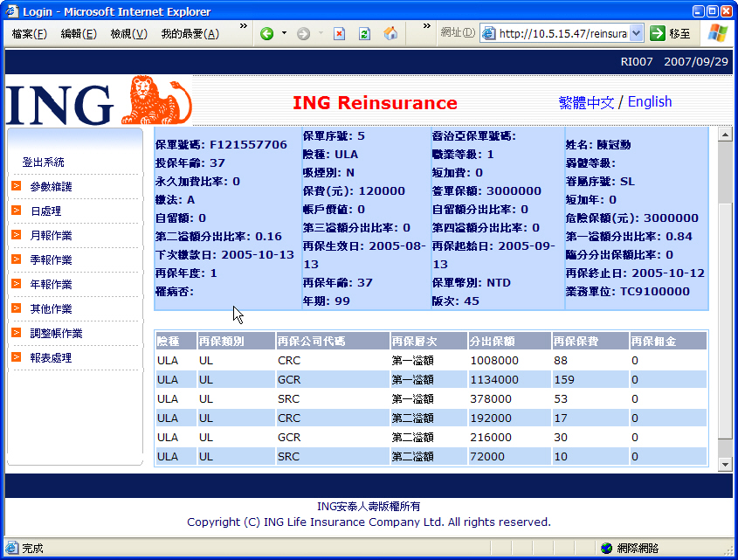Click the arrow icon beside 調整帳作業
This screenshot has width=738, height=560.
[16, 333]
